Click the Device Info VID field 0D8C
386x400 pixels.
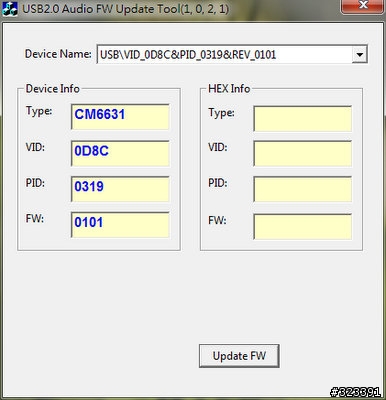[120, 153]
